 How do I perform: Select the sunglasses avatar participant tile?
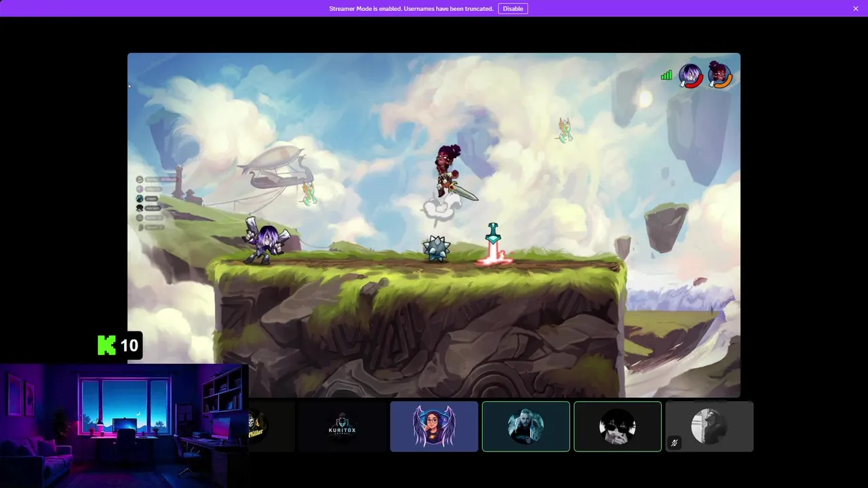coord(618,426)
